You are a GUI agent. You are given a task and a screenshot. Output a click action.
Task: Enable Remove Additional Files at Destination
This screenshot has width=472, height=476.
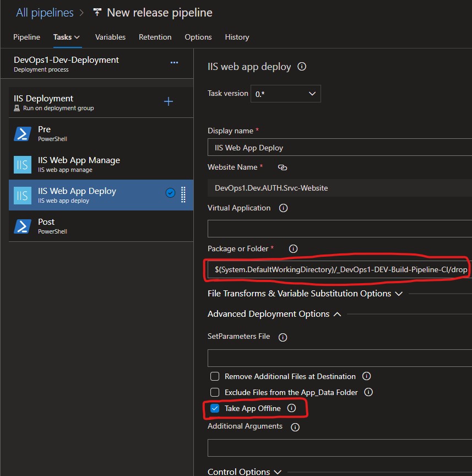(x=215, y=376)
